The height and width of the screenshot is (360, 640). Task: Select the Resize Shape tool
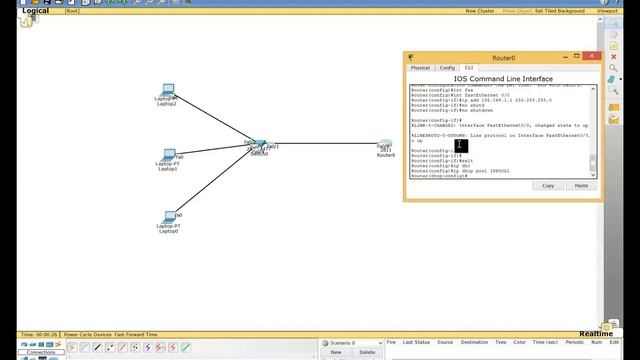coord(613,90)
